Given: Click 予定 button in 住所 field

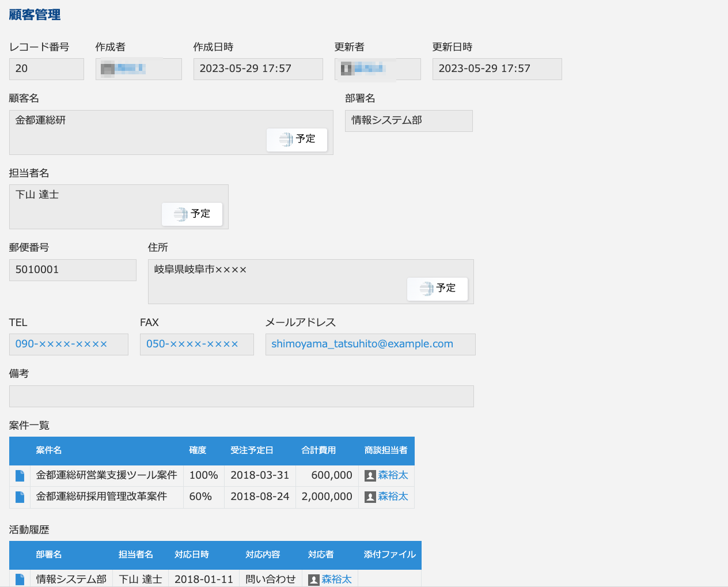Looking at the screenshot, I should coord(437,289).
